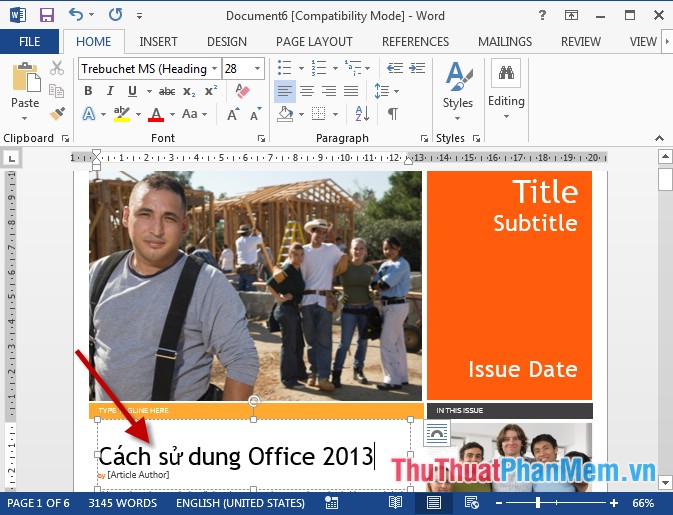
Task: Open Word Help question mark
Action: tap(542, 15)
